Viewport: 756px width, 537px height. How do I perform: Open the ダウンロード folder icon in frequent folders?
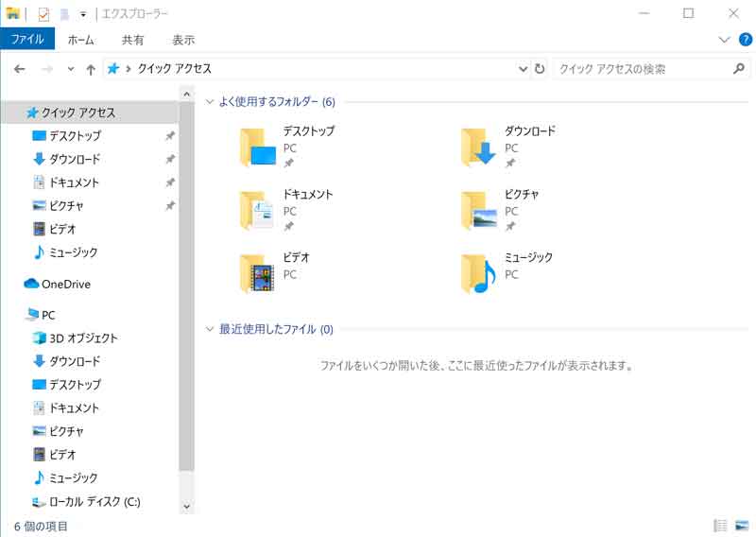pyautogui.click(x=478, y=147)
